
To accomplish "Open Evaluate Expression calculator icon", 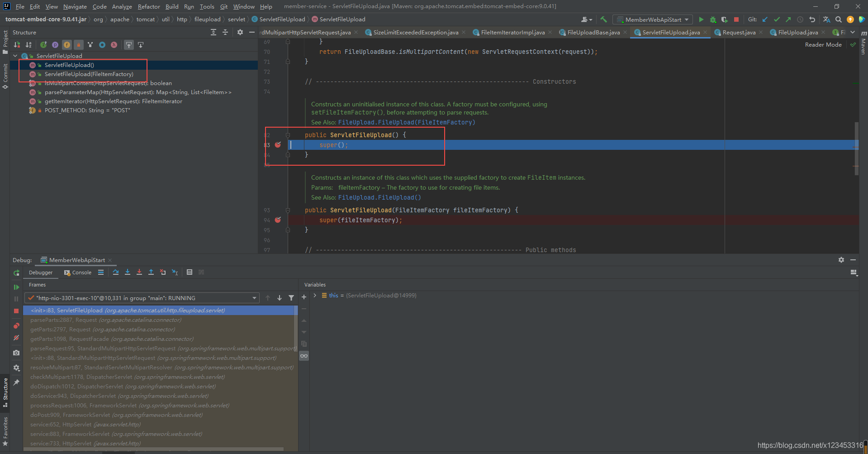I will 190,272.
